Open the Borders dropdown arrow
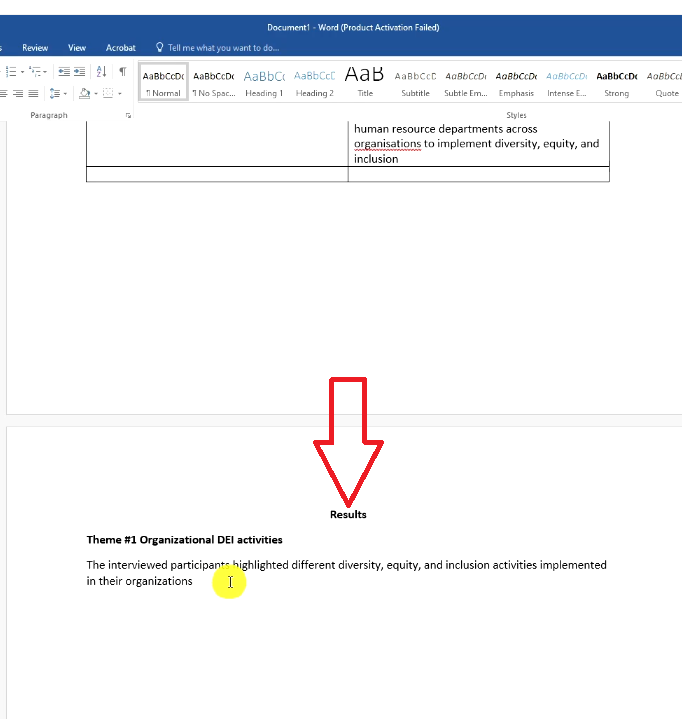The height and width of the screenshot is (719, 682). pyautogui.click(x=120, y=94)
